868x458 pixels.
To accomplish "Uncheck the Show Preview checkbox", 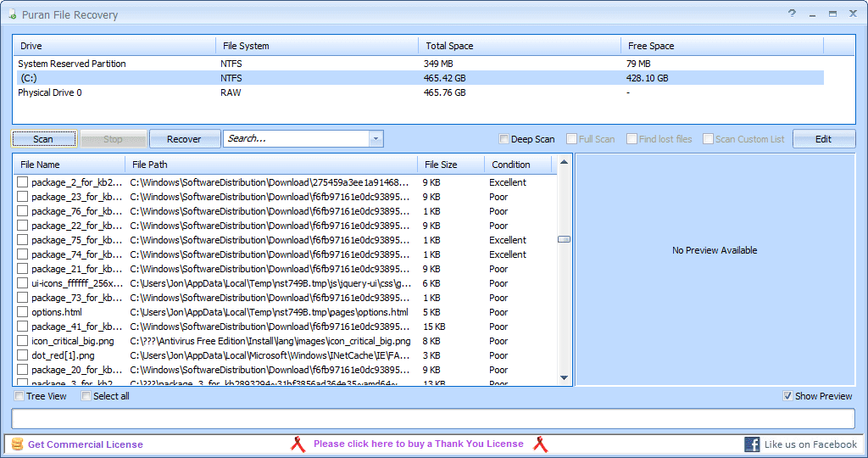I will point(787,396).
